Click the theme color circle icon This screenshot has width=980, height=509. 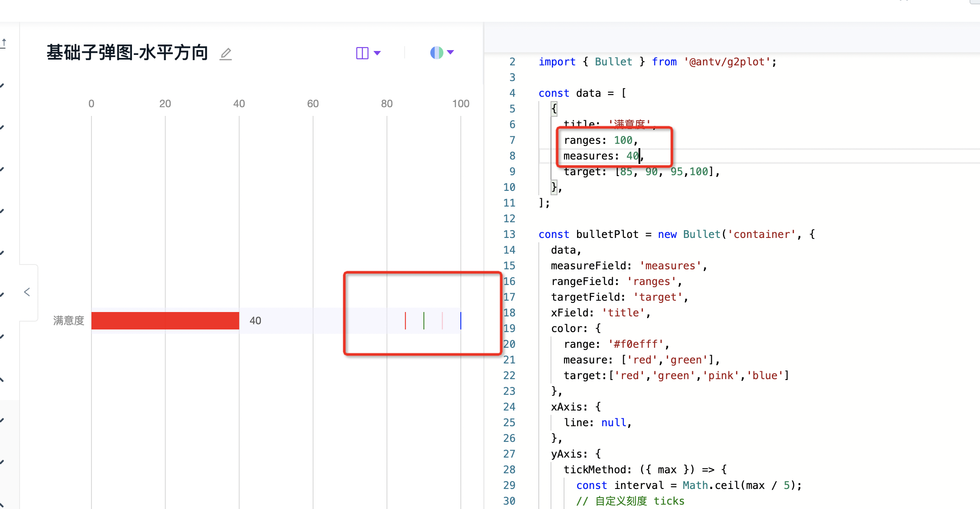click(436, 53)
